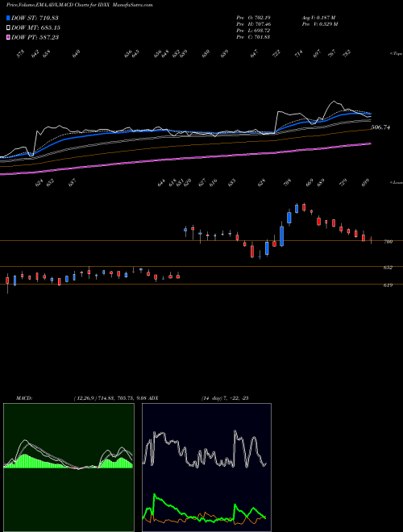Image resolution: width=403 pixels, height=532 pixels.
Task: Click the 'Pre L: 698.72' value
Action: (x=253, y=31)
